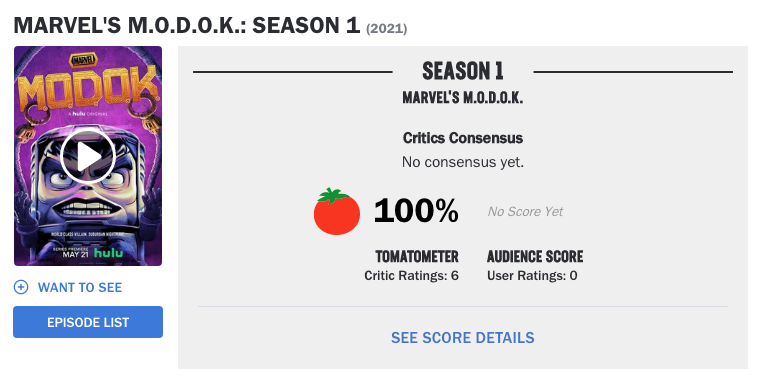
Task: Open the EPISODE LIST button
Action: pos(88,322)
